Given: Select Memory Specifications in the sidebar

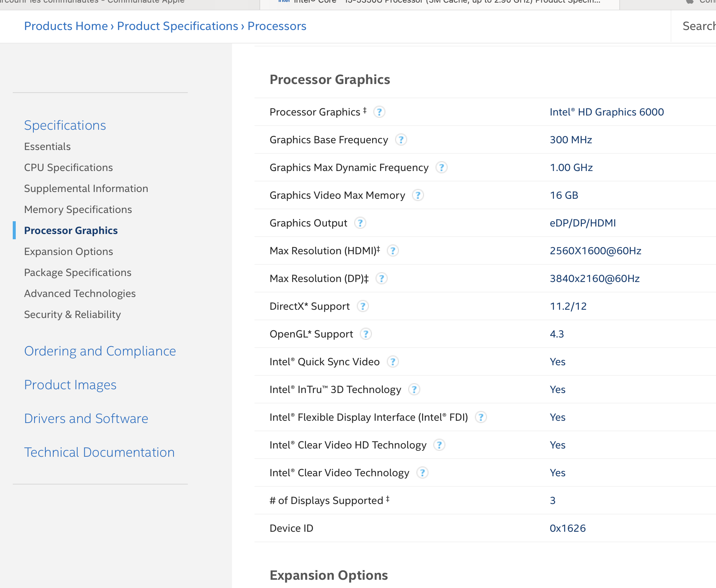Looking at the screenshot, I should [x=78, y=210].
